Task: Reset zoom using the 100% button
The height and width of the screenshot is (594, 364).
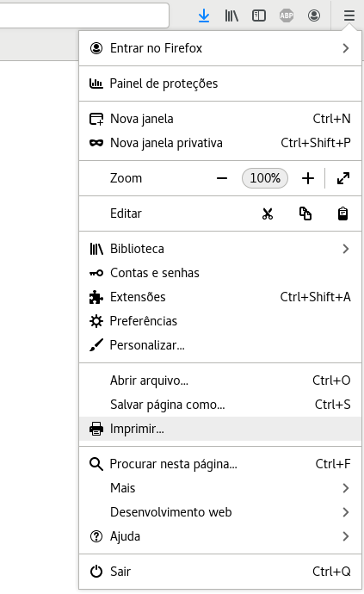Action: [265, 178]
